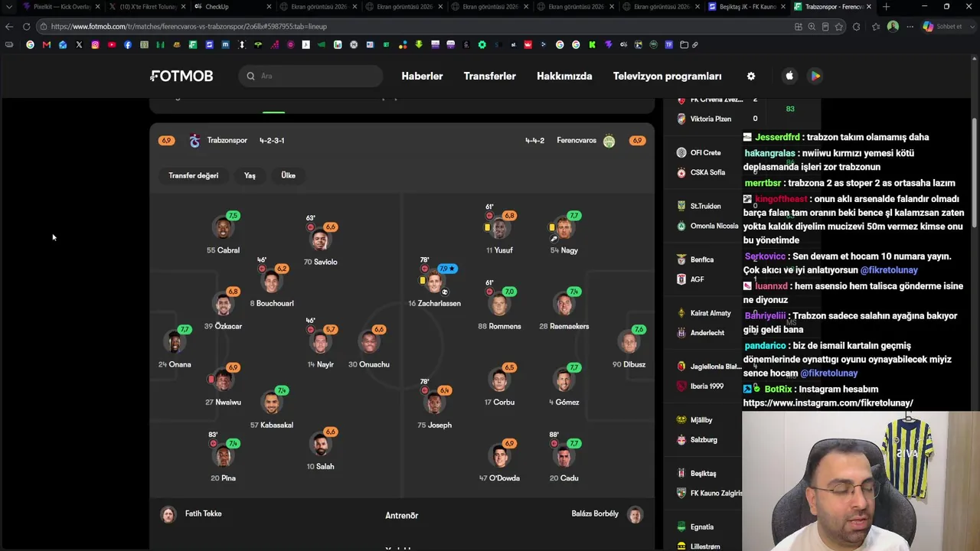Click the browser address bar URL
Image resolution: width=980 pixels, height=551 pixels.
click(189, 26)
